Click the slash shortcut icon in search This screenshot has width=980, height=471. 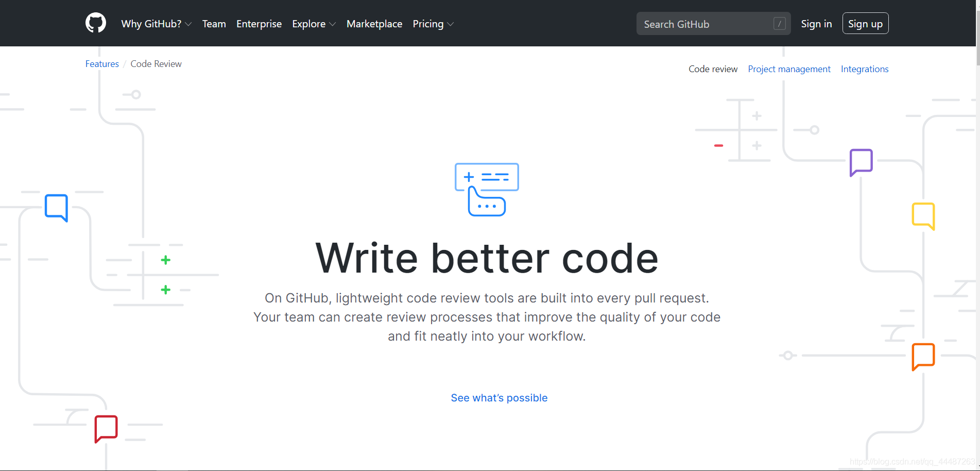pyautogui.click(x=779, y=24)
